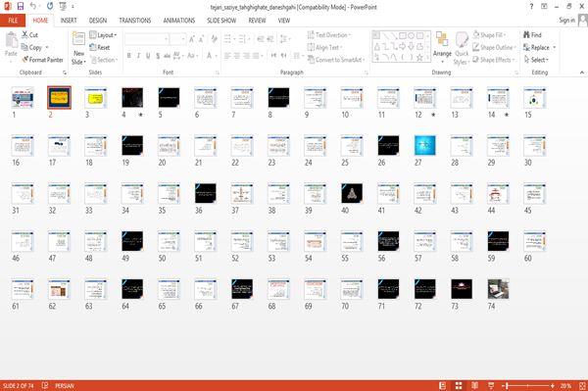This screenshot has width=588, height=391.
Task: Click the Undo arrow in quick access toolbar
Action: coord(33,6)
